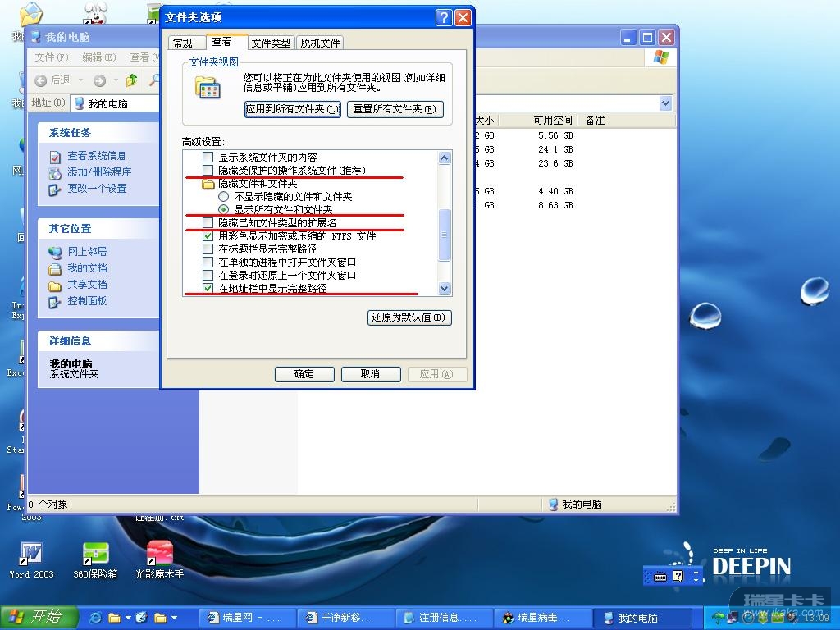
Task: Toggle 隐藏已知文件类型的扩展名 checkbox
Action: [208, 222]
